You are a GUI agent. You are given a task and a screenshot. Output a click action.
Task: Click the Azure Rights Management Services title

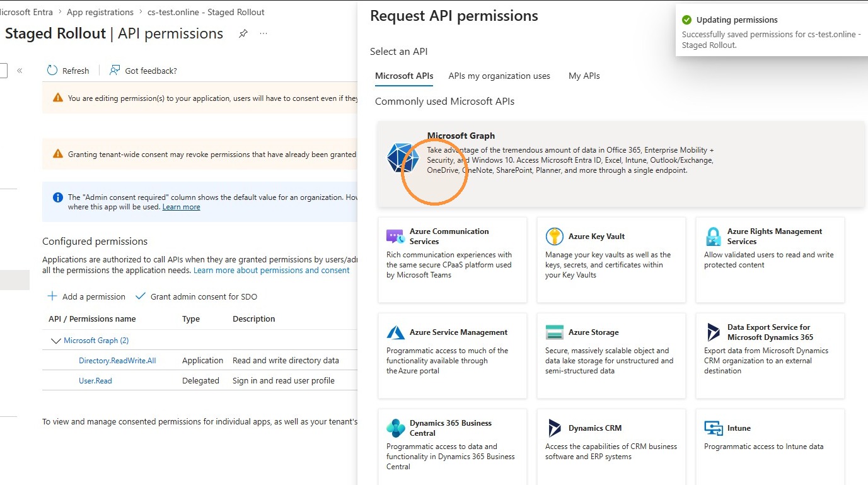click(x=775, y=237)
